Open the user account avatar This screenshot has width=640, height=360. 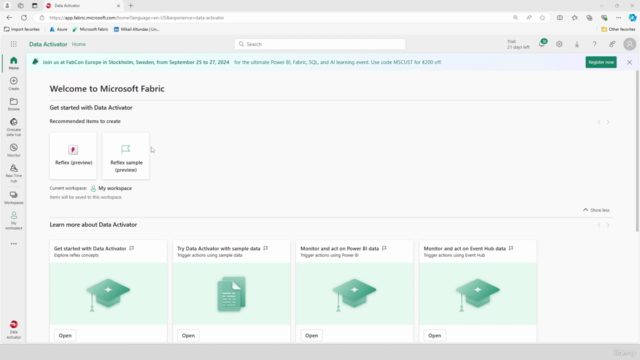[x=629, y=44]
